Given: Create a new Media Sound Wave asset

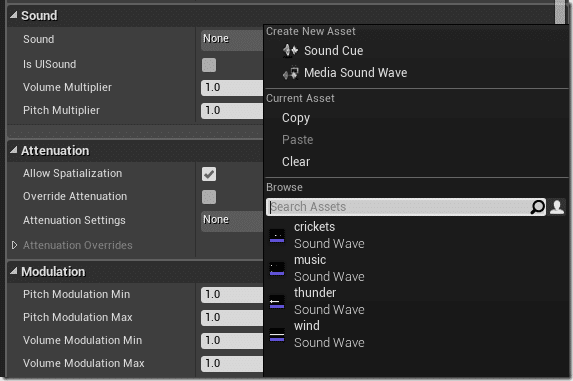Looking at the screenshot, I should pyautogui.click(x=355, y=72).
